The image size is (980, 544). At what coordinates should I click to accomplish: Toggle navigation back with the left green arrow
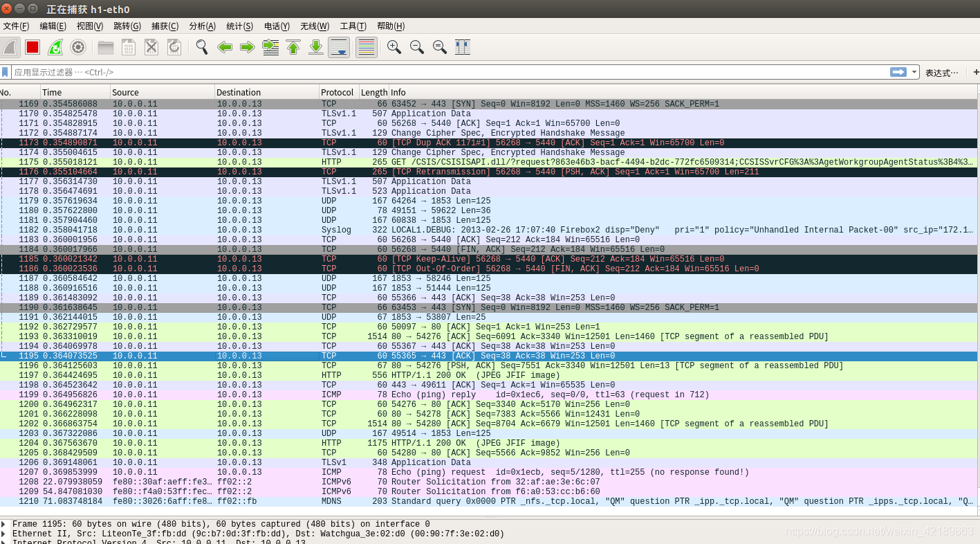225,47
